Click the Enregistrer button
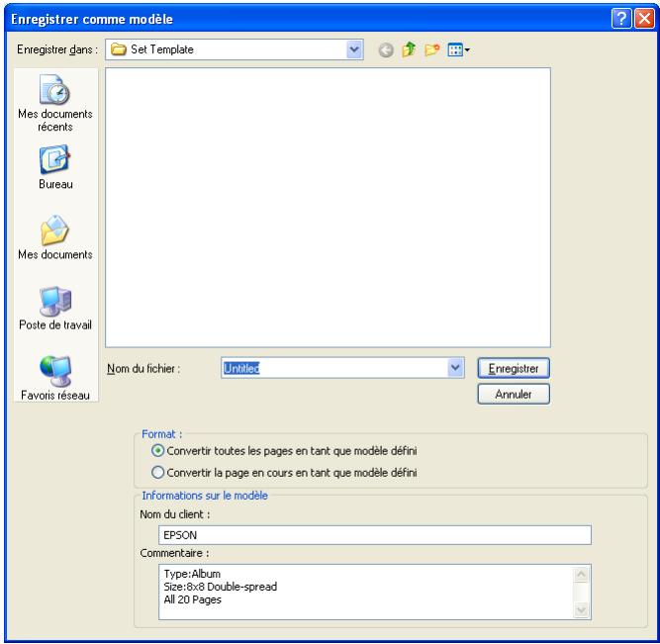Viewport: 660px width, 644px height. click(x=514, y=368)
